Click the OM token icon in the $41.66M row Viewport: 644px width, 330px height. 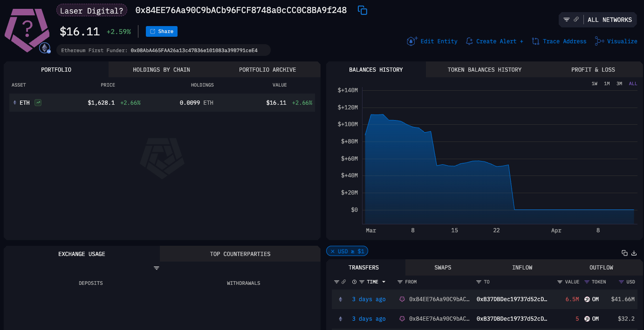(587, 299)
